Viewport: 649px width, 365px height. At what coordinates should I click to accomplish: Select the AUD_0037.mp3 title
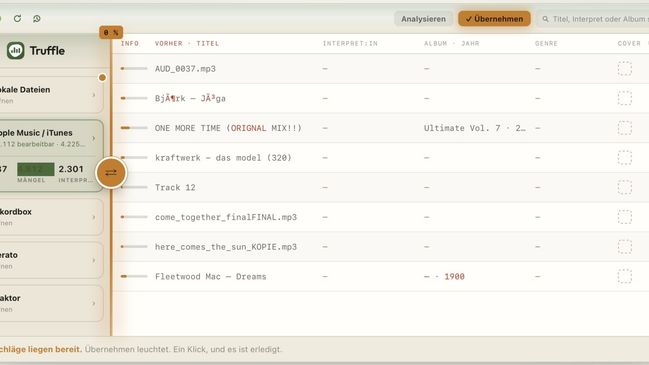(185, 69)
